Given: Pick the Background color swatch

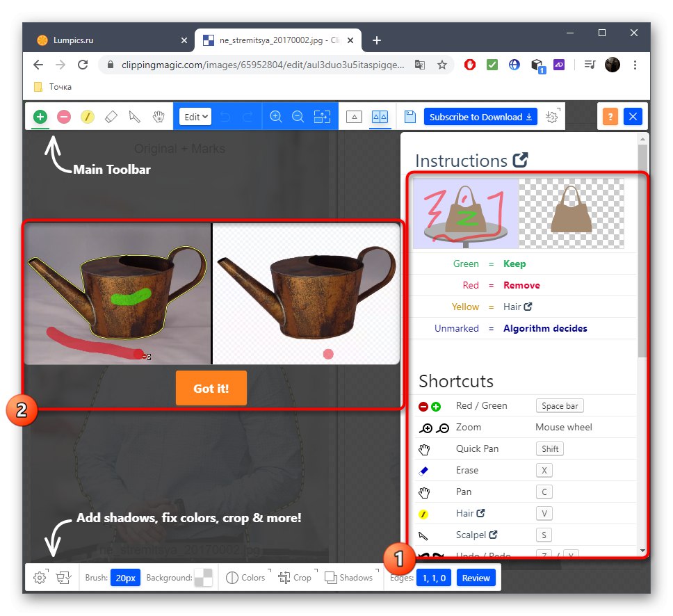Looking at the screenshot, I should (204, 577).
